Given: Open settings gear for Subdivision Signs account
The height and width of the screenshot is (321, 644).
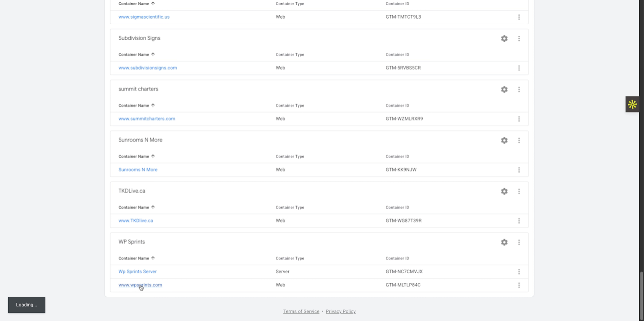Looking at the screenshot, I should pos(504,39).
